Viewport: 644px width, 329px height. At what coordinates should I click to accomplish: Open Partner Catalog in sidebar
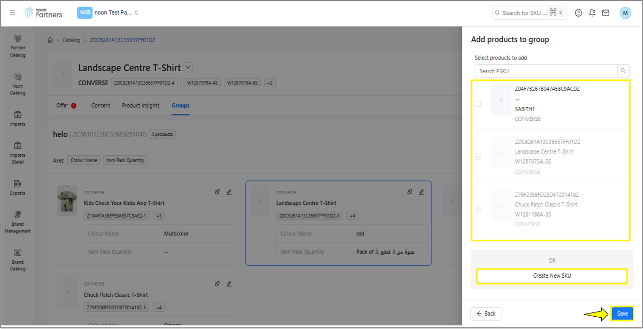click(18, 45)
